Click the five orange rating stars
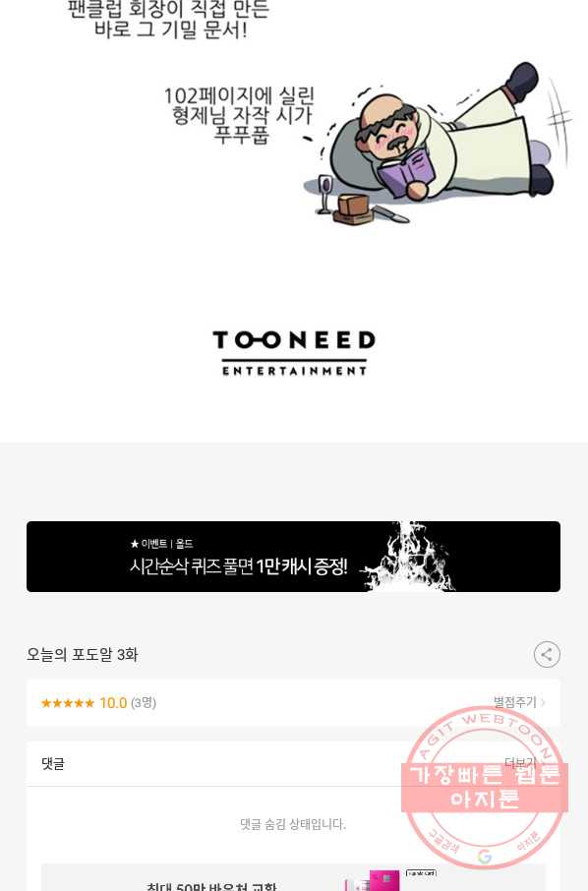Viewport: 588px width, 891px height. pos(68,703)
